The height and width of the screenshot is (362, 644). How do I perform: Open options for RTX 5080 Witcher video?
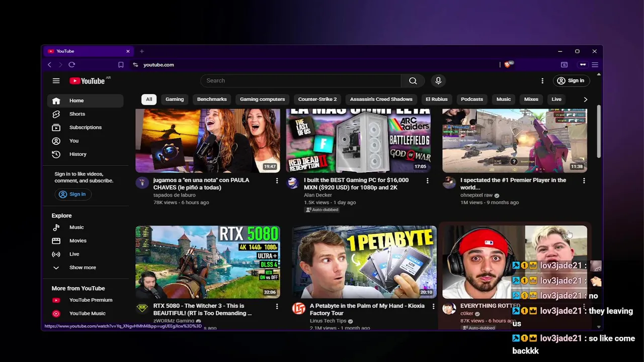(x=277, y=306)
